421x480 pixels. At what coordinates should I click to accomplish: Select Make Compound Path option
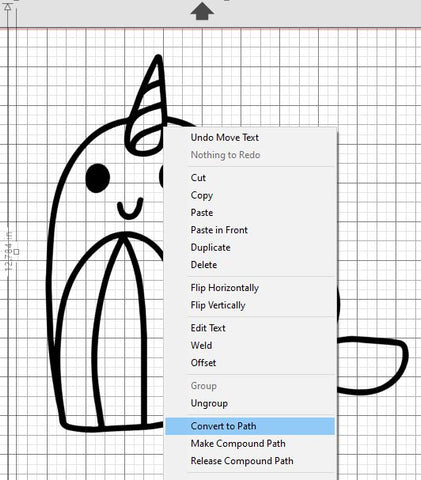(x=250, y=444)
